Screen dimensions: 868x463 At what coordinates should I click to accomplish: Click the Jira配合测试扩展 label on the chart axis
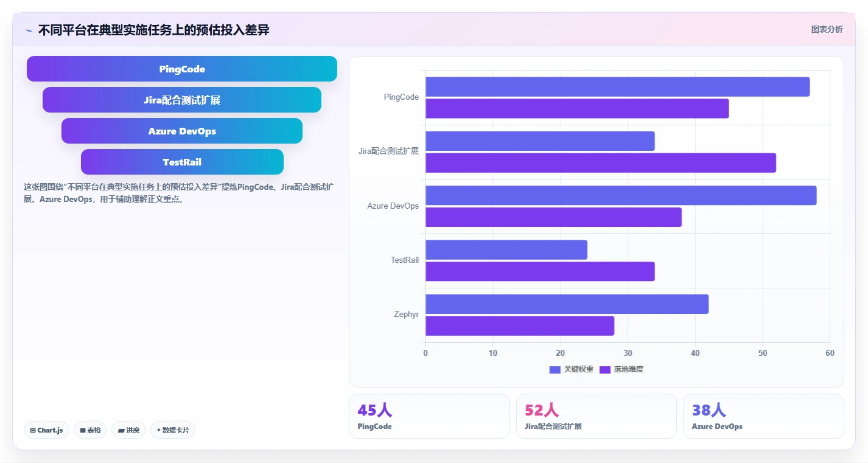[388, 151]
